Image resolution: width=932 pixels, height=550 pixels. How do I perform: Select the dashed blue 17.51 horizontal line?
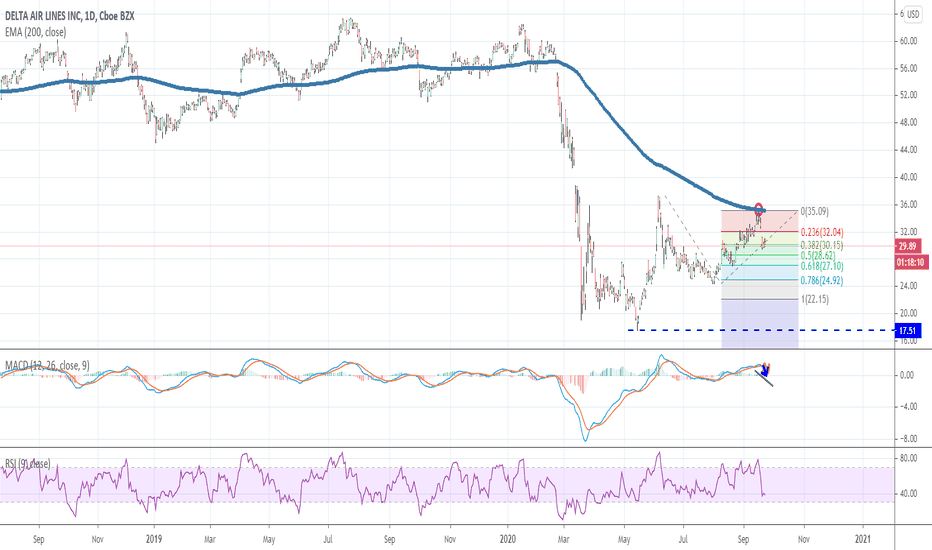(x=761, y=330)
